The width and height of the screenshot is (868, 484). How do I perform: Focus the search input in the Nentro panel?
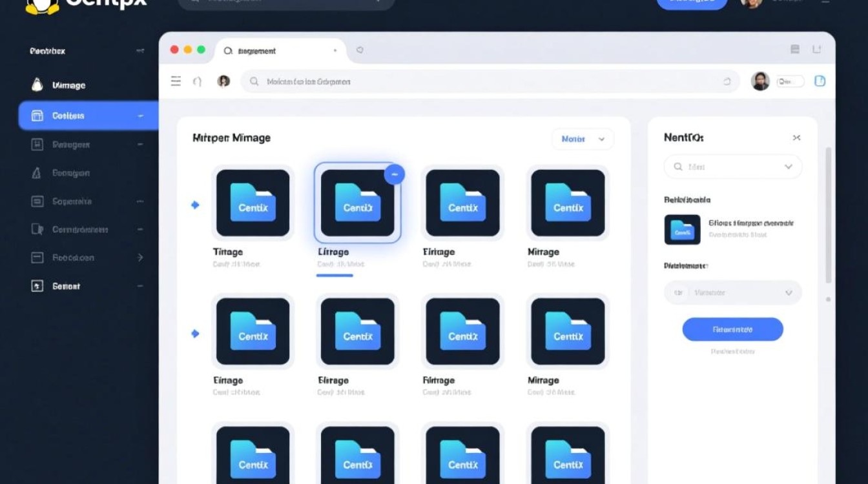tap(733, 166)
